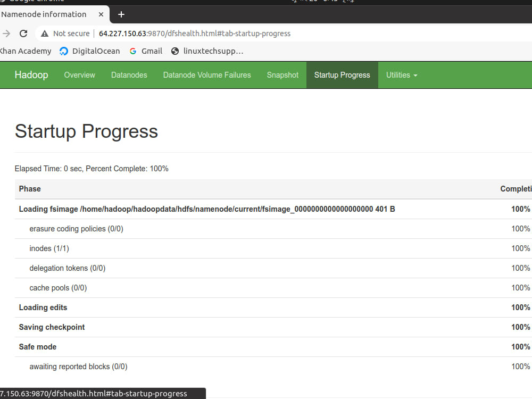Select the Startup Progress tab

(x=342, y=75)
